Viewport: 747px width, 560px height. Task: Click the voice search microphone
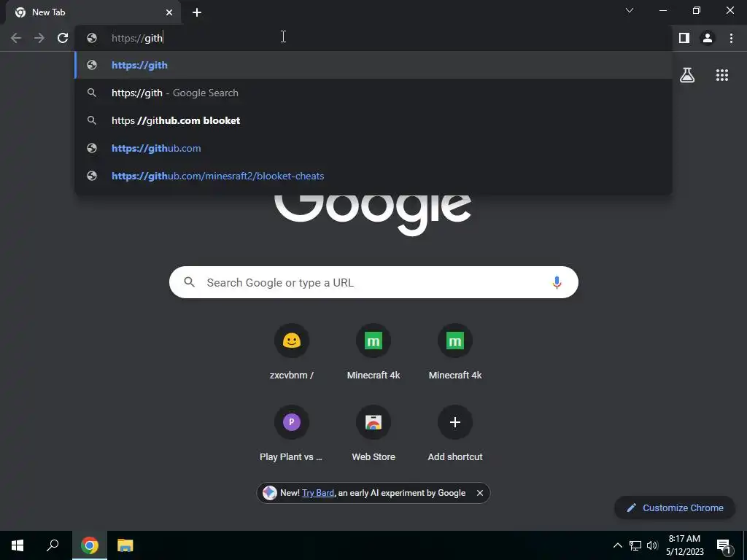(557, 282)
